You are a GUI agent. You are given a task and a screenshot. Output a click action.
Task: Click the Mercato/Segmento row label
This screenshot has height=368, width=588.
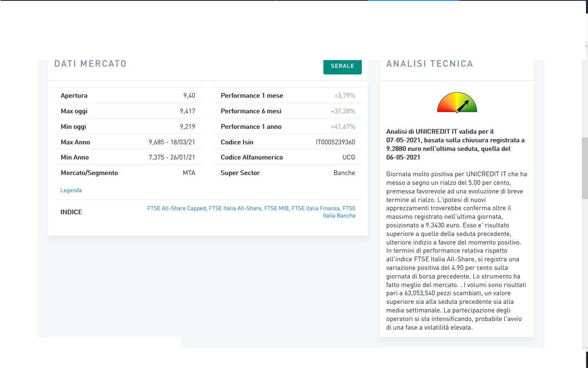89,173
